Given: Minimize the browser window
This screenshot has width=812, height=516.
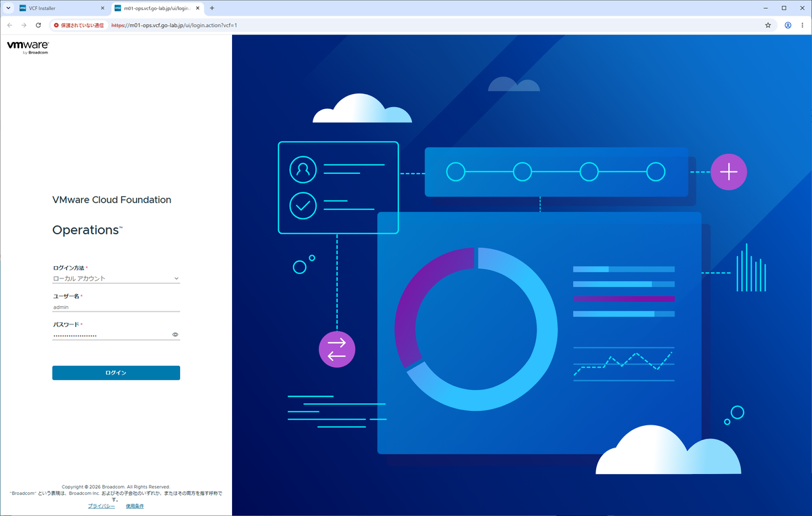Looking at the screenshot, I should point(765,8).
